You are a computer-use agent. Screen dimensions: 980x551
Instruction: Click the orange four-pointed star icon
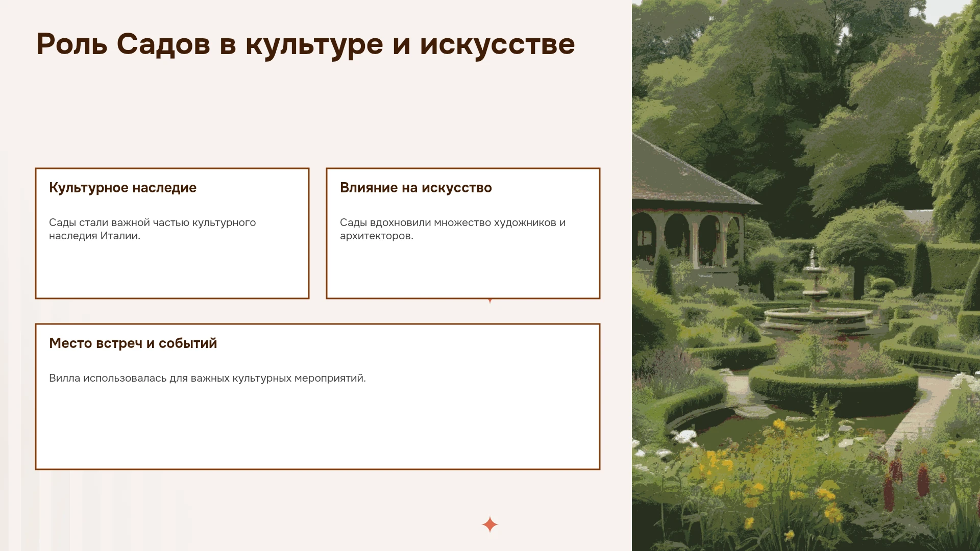click(490, 524)
